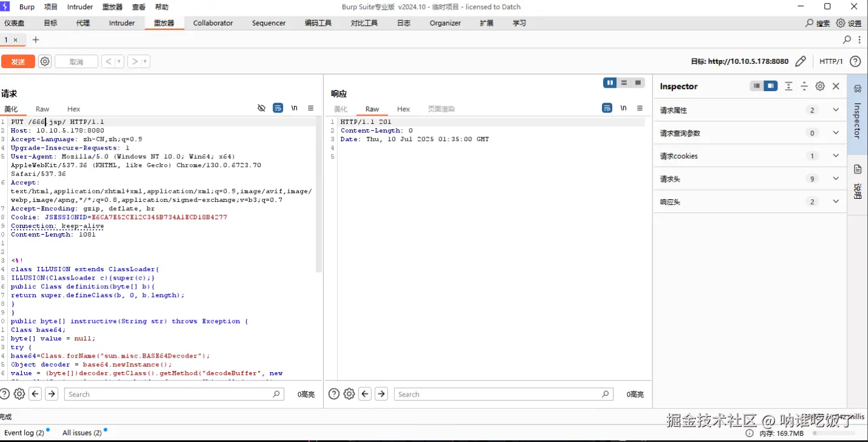Screen dimensions: 868x442
Task: Jump to previous match in response search
Action: click(x=366, y=394)
